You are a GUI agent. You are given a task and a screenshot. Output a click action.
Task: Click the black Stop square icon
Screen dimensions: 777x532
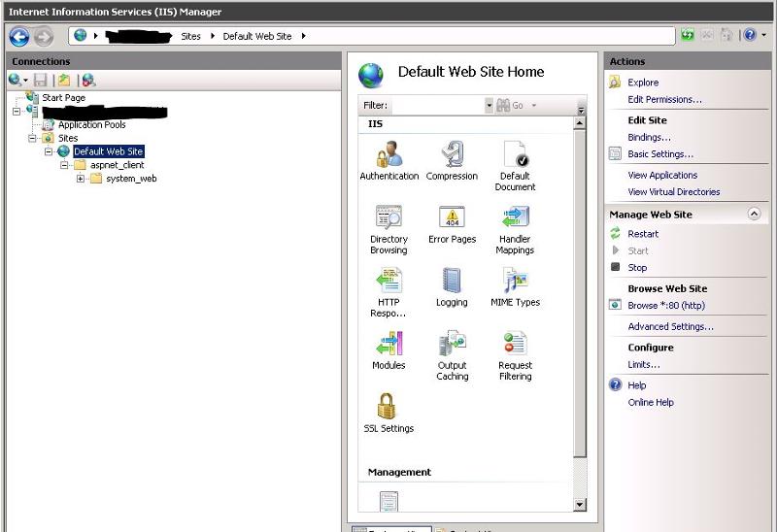(616, 267)
